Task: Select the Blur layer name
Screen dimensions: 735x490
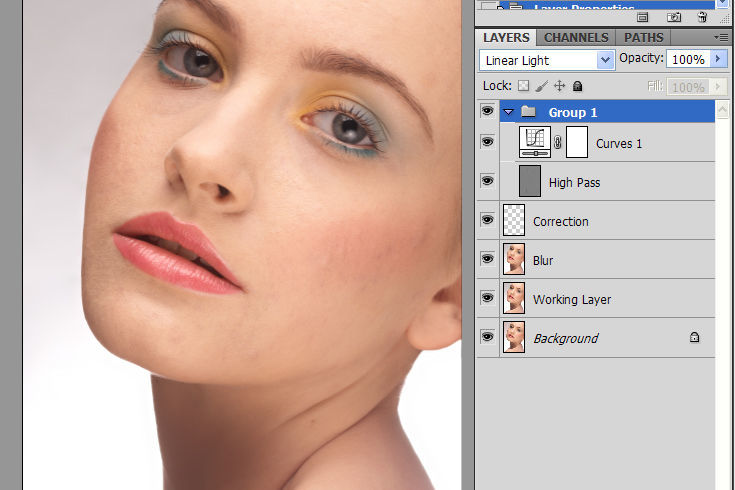Action: pyautogui.click(x=543, y=260)
